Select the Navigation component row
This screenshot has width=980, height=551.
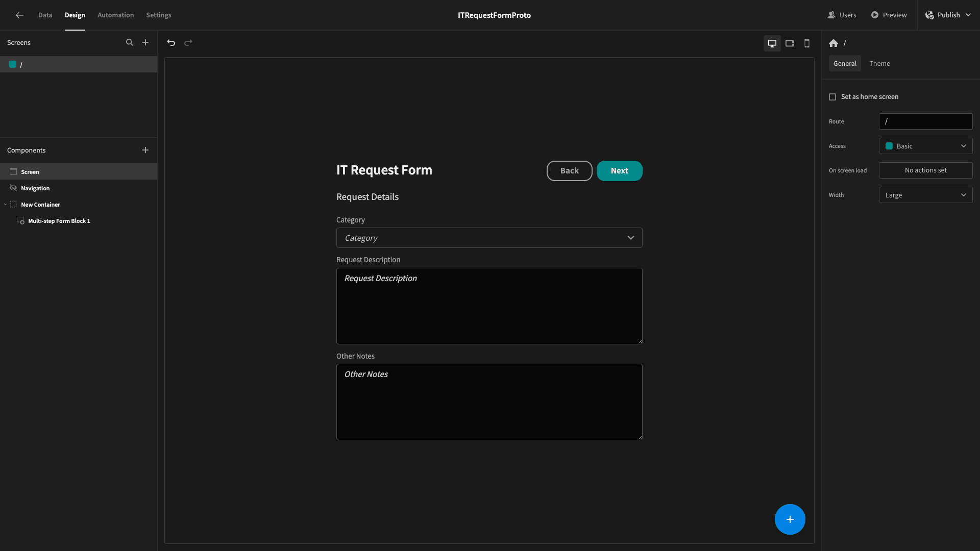coord(79,188)
